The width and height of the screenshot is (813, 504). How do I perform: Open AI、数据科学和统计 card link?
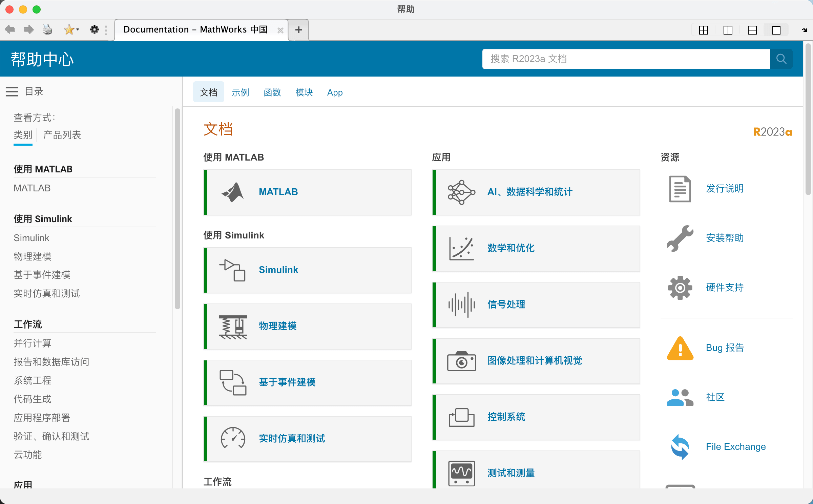(530, 192)
